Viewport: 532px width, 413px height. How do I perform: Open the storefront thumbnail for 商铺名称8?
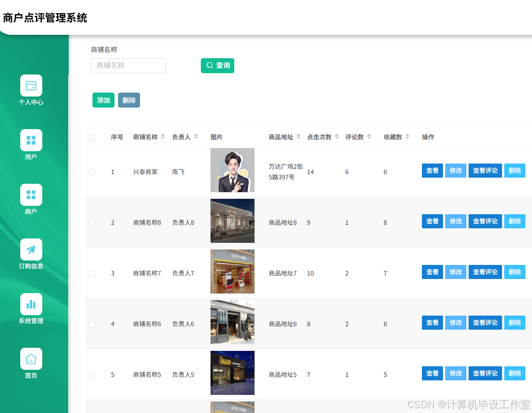(233, 221)
